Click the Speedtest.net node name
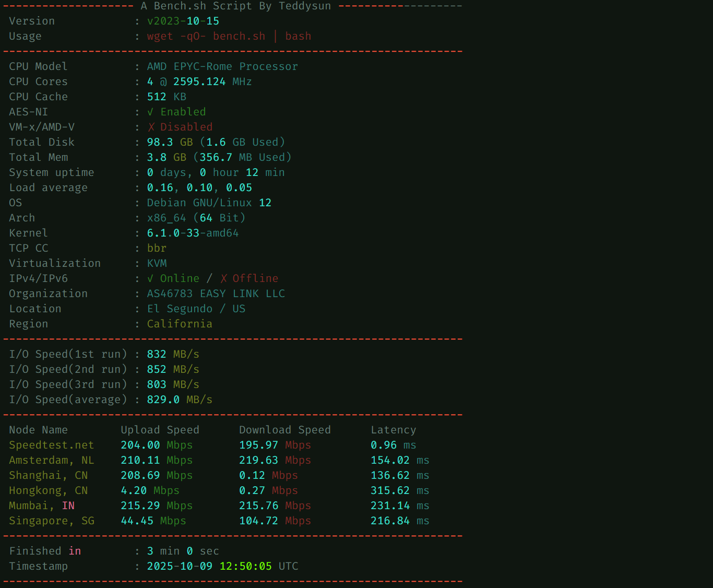Screen dimensions: 713x588 (x=51, y=445)
